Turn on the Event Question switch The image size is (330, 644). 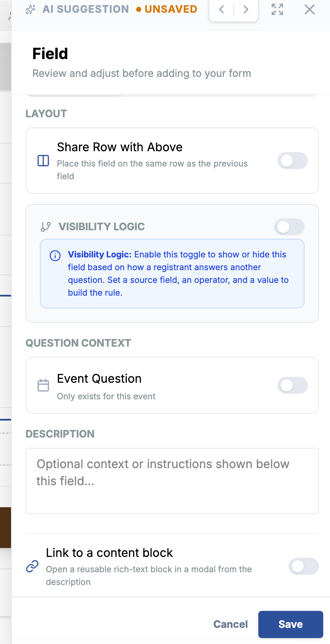(x=293, y=385)
